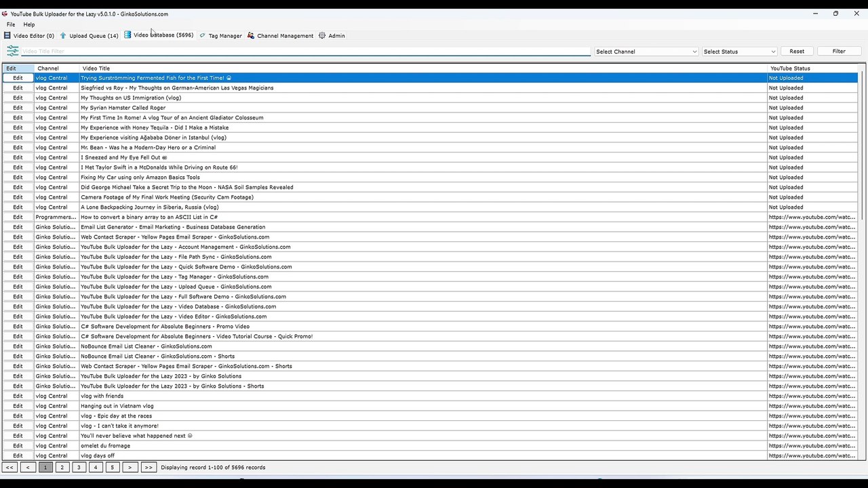Click Edit for 'vlog with friends'

[18, 396]
